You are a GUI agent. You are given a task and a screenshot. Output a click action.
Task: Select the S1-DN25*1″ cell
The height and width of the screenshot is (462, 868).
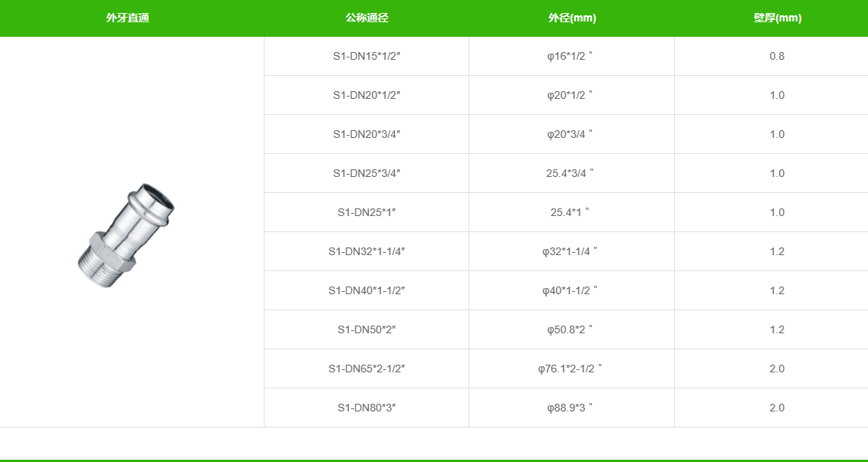tap(367, 212)
